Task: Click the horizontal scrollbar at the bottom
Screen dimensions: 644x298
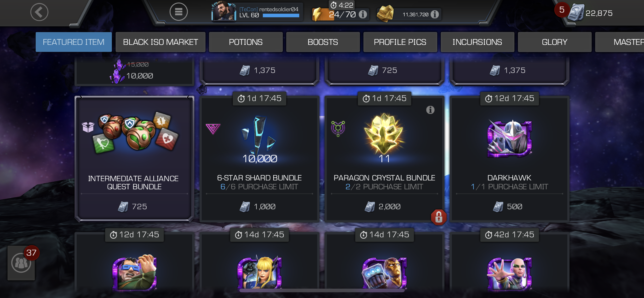Action: tap(322, 291)
